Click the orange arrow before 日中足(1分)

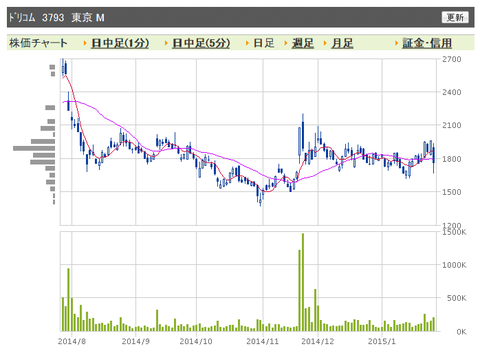point(85,43)
